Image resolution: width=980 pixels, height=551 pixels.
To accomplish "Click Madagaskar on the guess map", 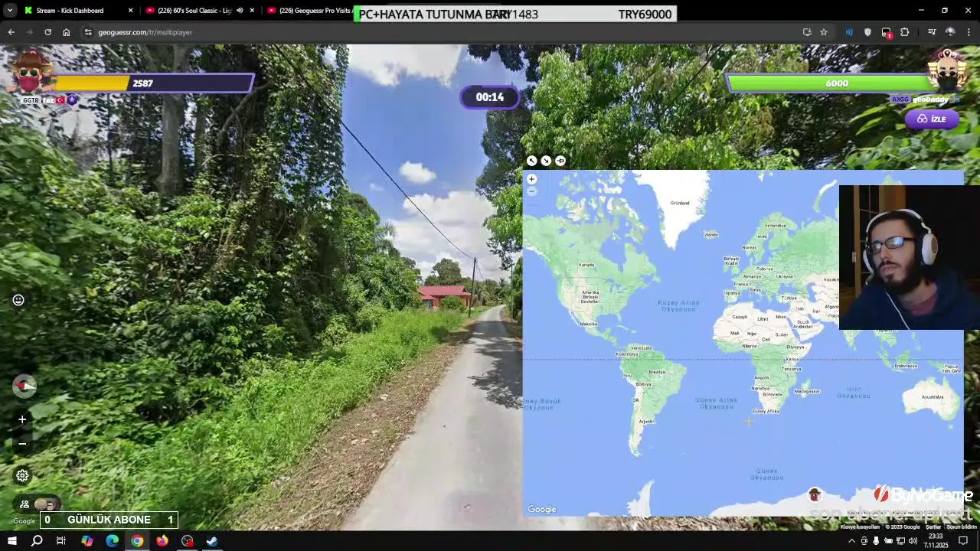I will click(807, 391).
